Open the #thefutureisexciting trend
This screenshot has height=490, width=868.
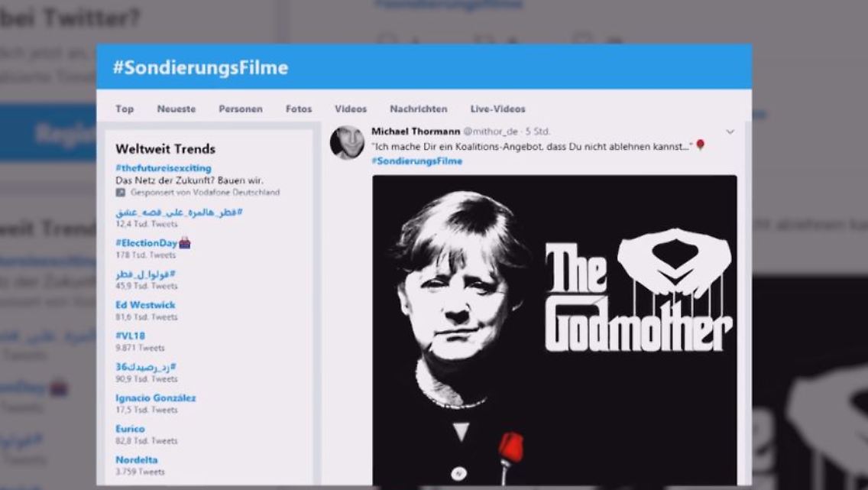[164, 167]
